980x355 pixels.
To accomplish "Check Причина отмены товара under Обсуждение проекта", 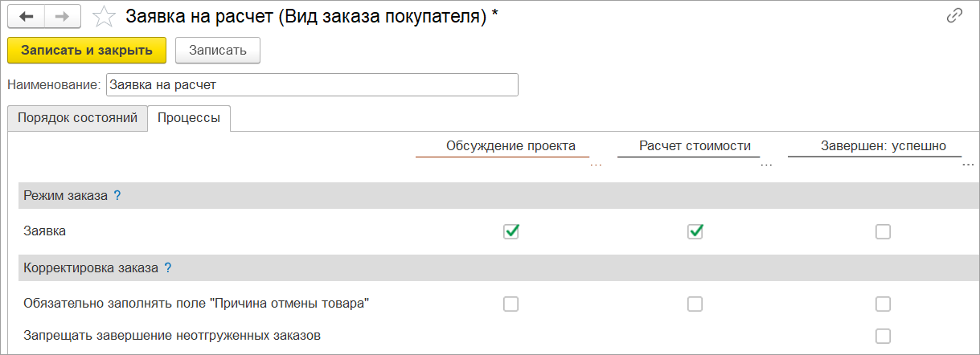I will pyautogui.click(x=511, y=304).
